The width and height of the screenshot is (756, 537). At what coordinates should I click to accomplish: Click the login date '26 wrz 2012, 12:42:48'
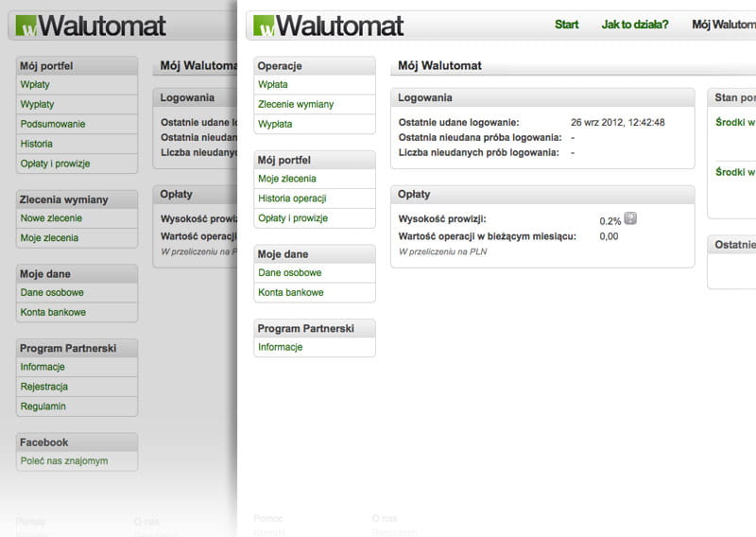[618, 123]
